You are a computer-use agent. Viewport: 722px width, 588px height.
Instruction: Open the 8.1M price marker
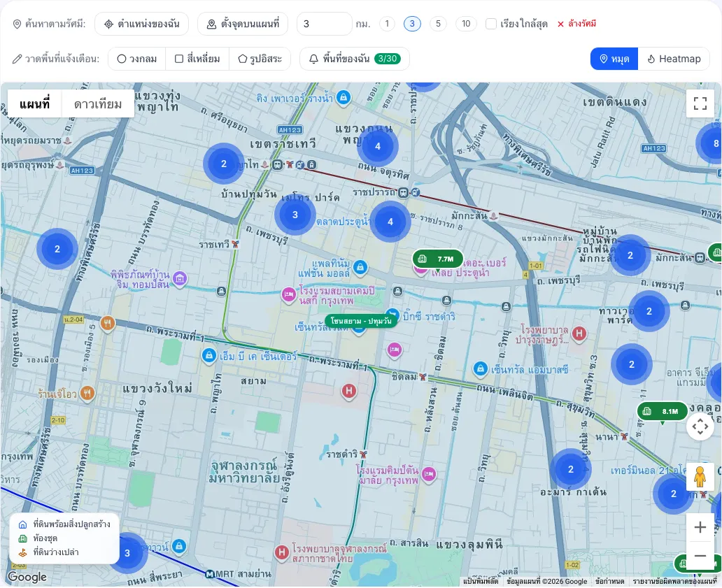[662, 411]
